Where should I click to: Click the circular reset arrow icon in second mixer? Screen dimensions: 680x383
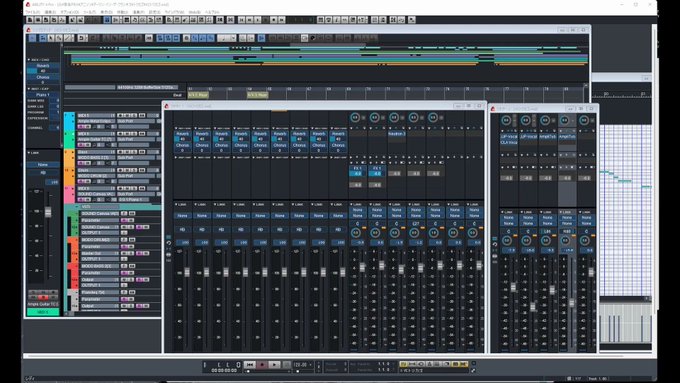click(495, 245)
